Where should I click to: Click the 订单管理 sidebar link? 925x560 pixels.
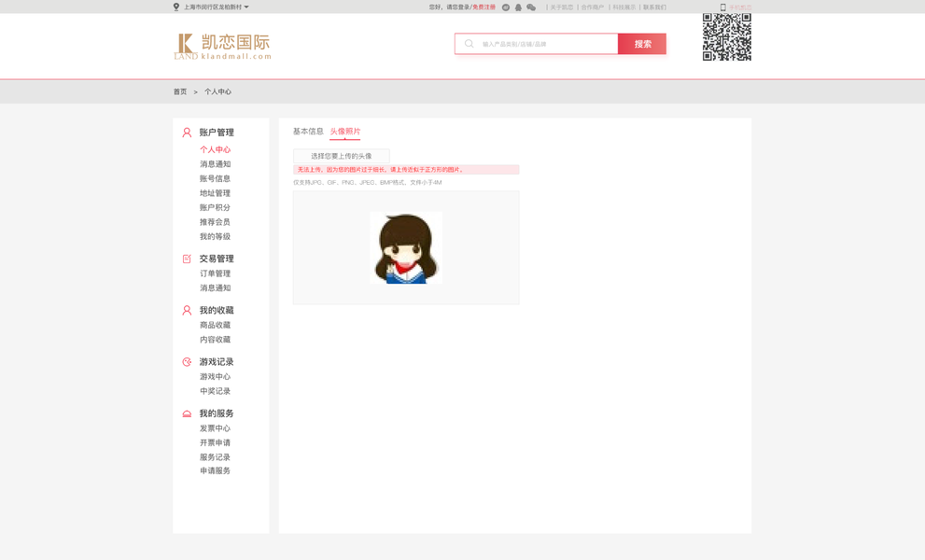214,273
